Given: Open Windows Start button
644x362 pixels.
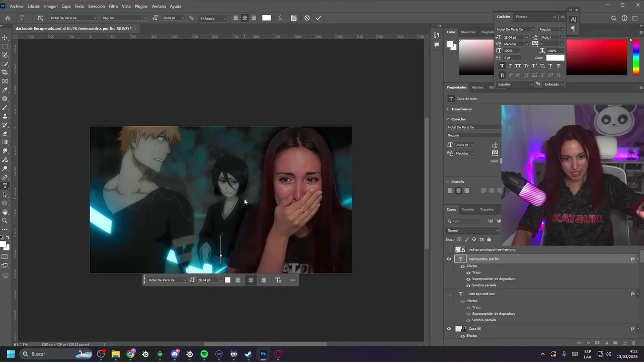Looking at the screenshot, I should [11, 354].
